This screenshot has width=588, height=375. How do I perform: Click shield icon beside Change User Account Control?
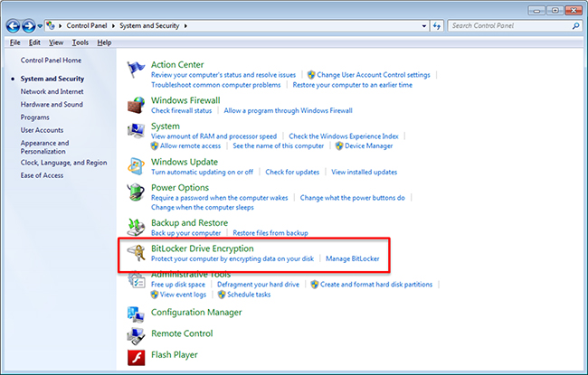311,75
